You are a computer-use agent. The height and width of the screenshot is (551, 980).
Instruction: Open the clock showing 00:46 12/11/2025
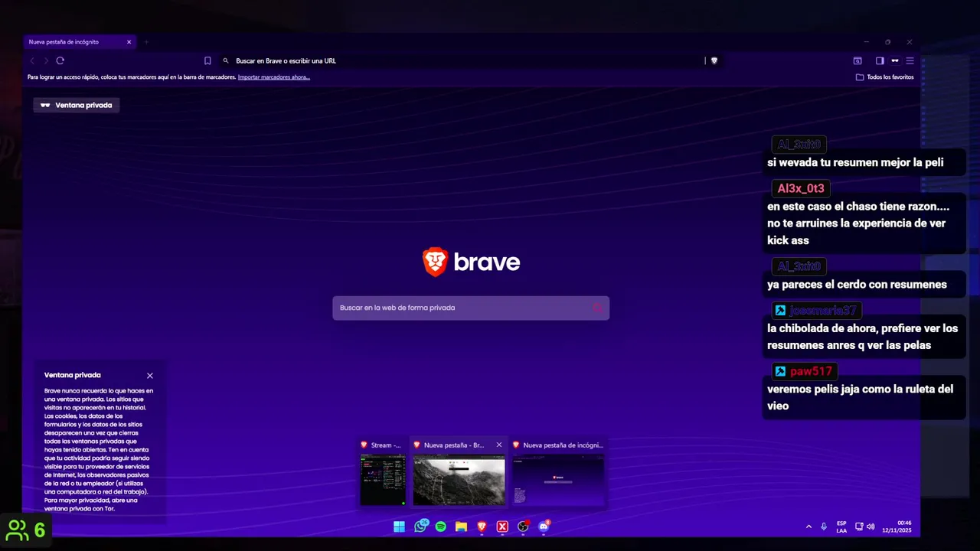point(897,527)
